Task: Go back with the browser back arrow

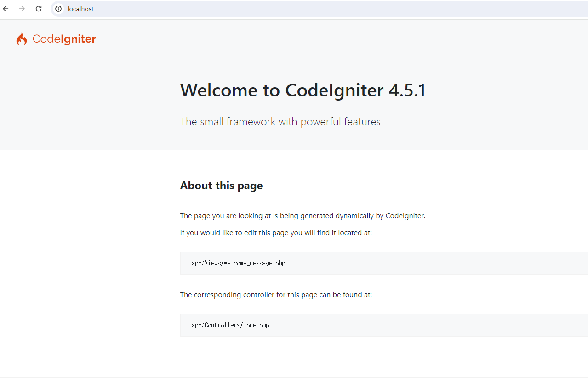Action: tap(6, 9)
